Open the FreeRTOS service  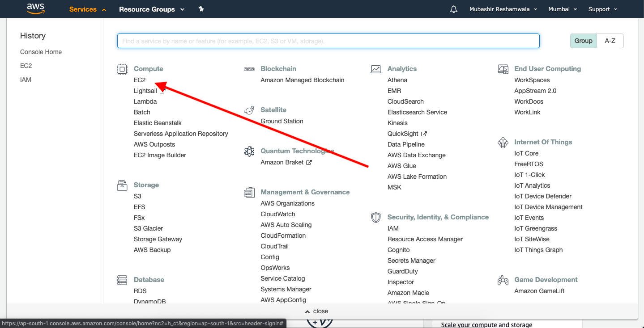pyautogui.click(x=529, y=164)
